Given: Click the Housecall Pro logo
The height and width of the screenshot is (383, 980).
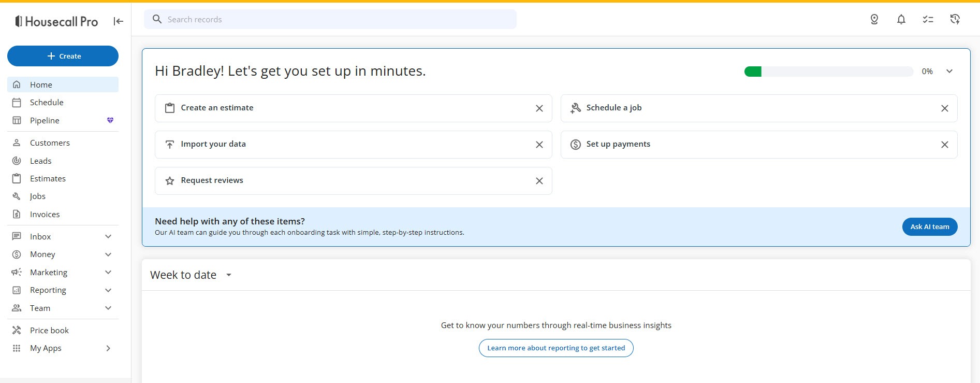Looking at the screenshot, I should pyautogui.click(x=56, y=21).
